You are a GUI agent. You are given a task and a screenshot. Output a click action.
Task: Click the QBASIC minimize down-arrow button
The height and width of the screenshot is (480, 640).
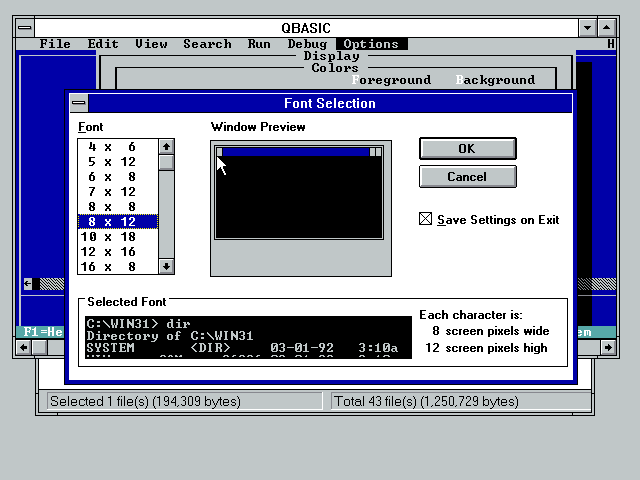click(x=587, y=28)
